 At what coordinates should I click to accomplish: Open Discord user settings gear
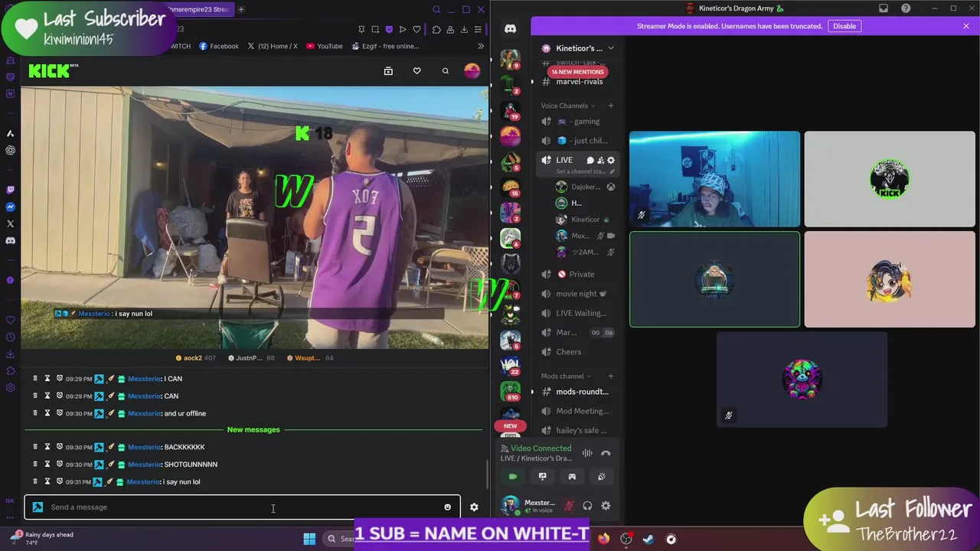[606, 506]
